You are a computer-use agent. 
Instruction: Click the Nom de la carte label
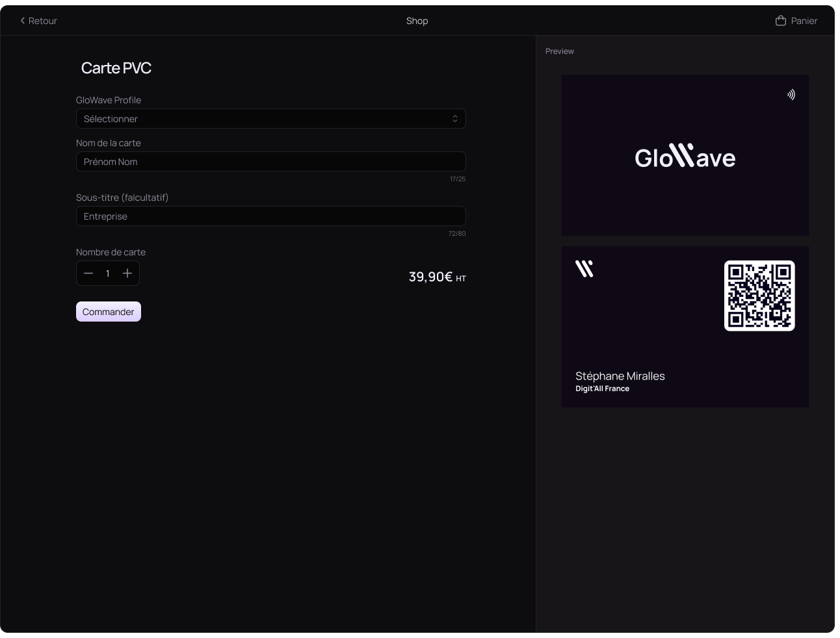(109, 143)
